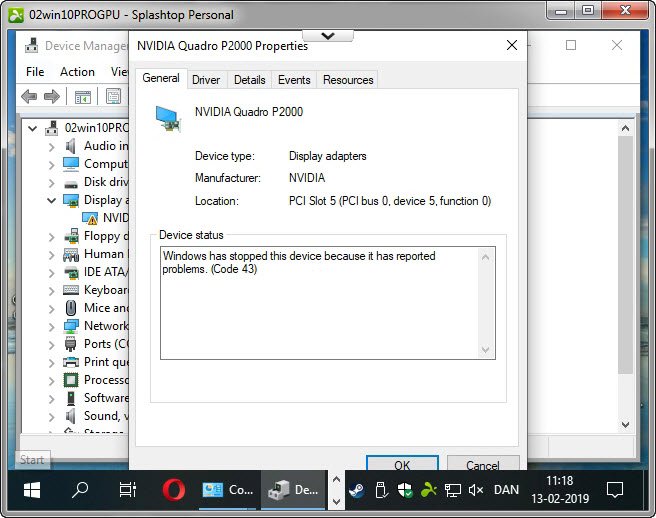Viewport: 656px width, 518px height.
Task: Open the Splashtop toolbar pull-down chevron
Action: tap(328, 36)
